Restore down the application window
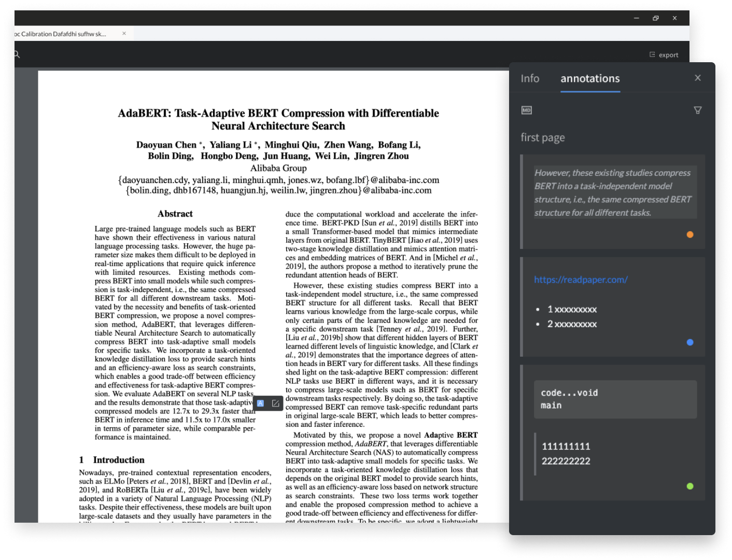Screen dimensions: 732x560 (655, 18)
